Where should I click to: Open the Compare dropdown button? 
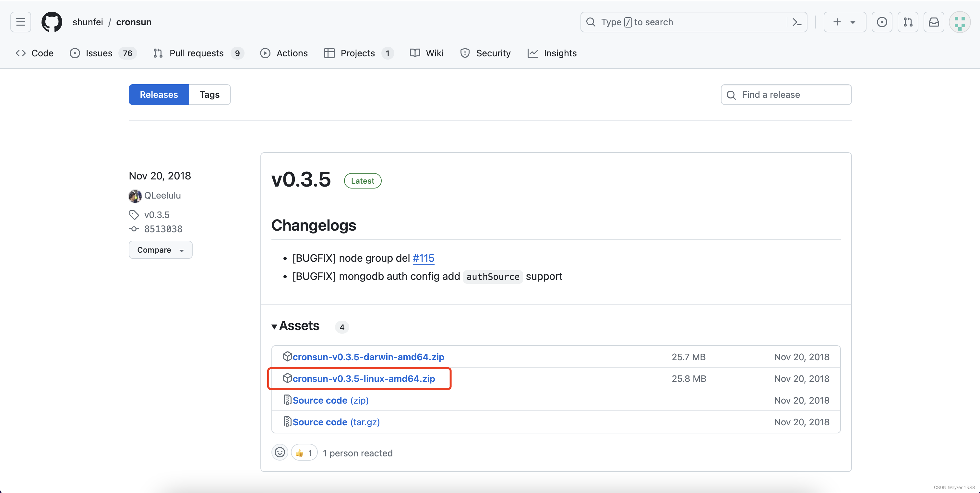pyautogui.click(x=160, y=250)
